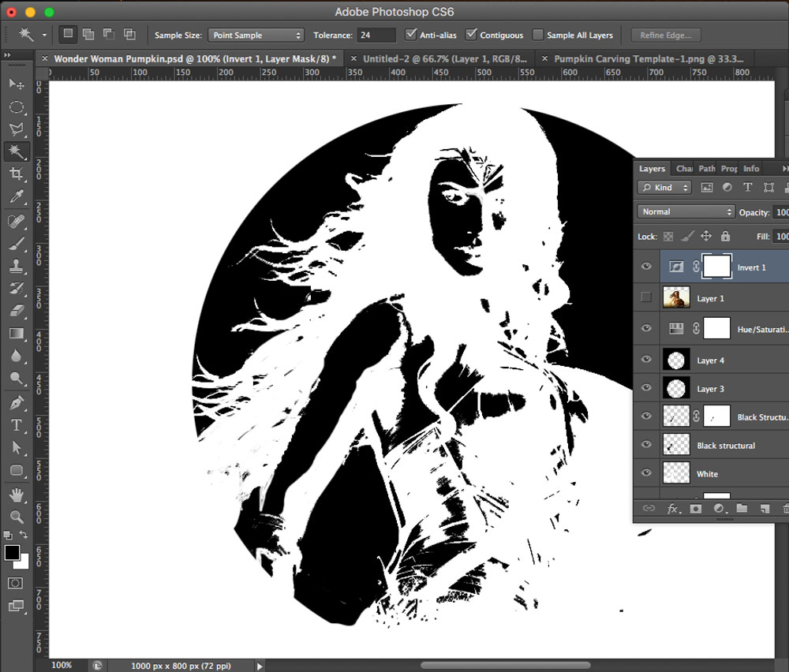Screen dimensions: 789x672
Task: Open the blend mode Normal dropdown
Action: pyautogui.click(x=686, y=212)
